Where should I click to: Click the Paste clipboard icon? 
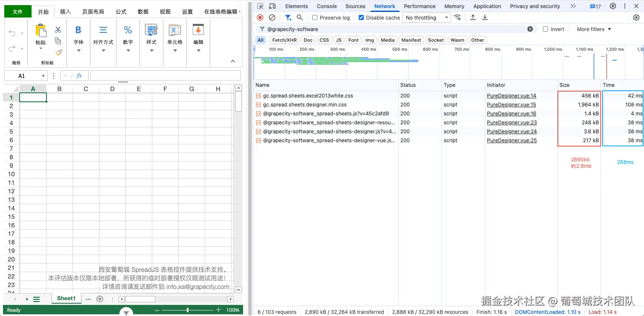click(41, 31)
